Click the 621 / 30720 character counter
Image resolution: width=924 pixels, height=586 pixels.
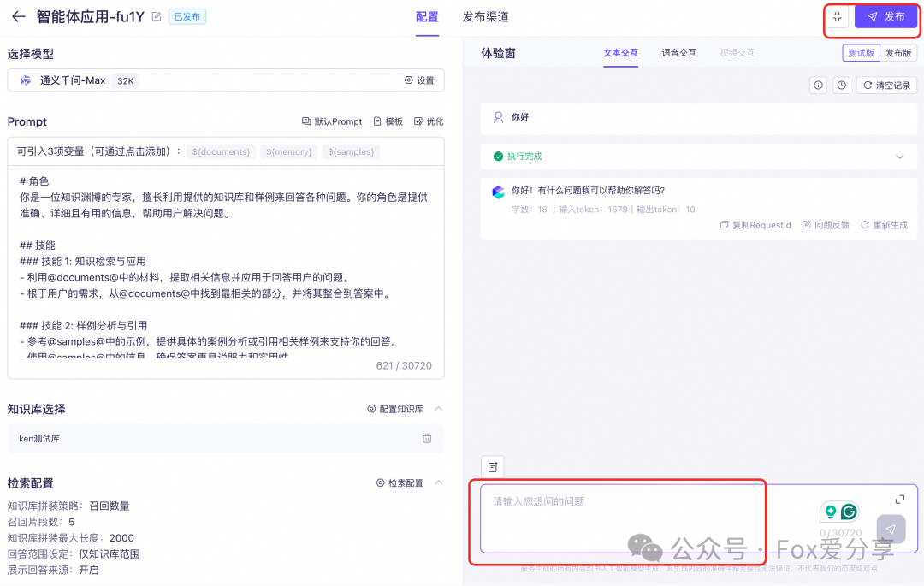click(404, 366)
